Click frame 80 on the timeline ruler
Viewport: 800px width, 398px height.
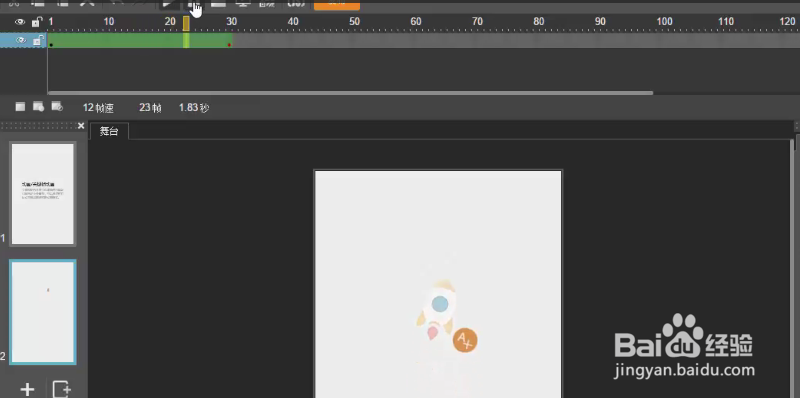coord(539,21)
